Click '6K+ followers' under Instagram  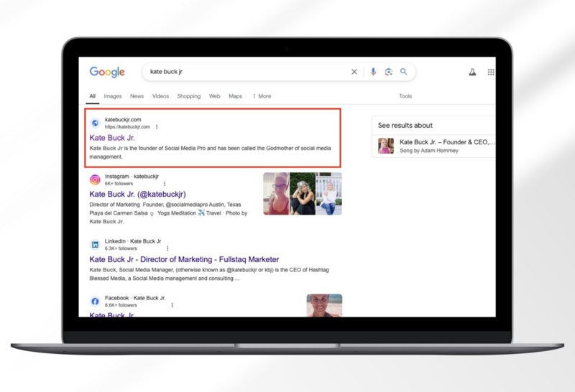(x=119, y=184)
